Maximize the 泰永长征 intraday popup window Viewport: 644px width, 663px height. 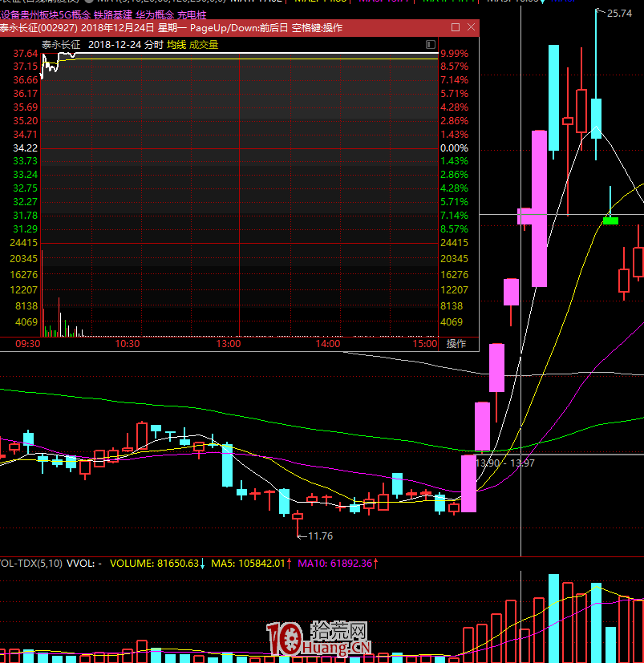(456, 27)
